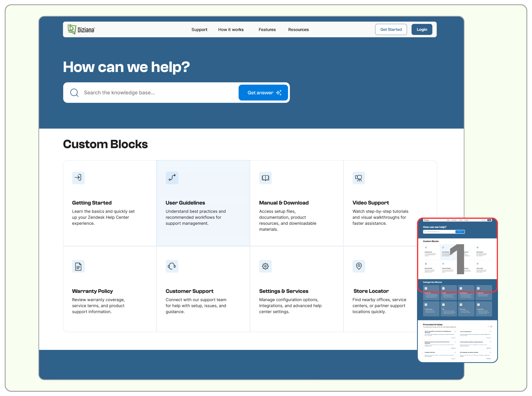532x396 pixels.
Task: Click the Customer Support headset icon
Action: point(172,266)
